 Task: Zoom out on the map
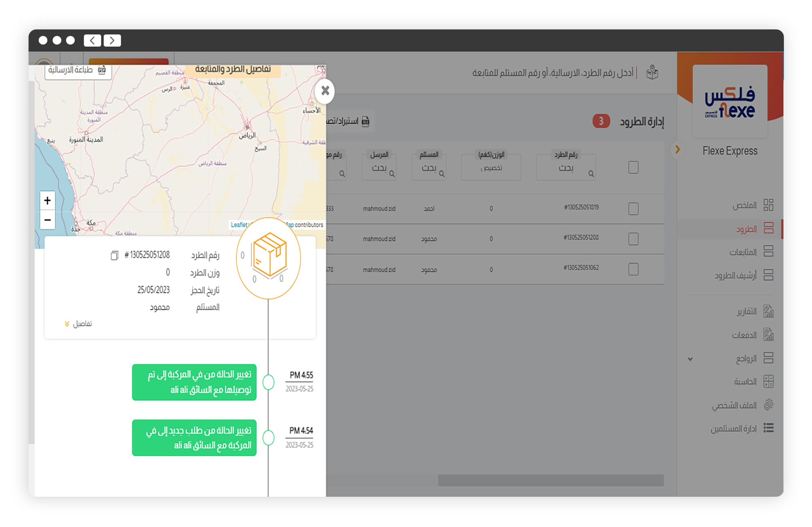tap(47, 220)
